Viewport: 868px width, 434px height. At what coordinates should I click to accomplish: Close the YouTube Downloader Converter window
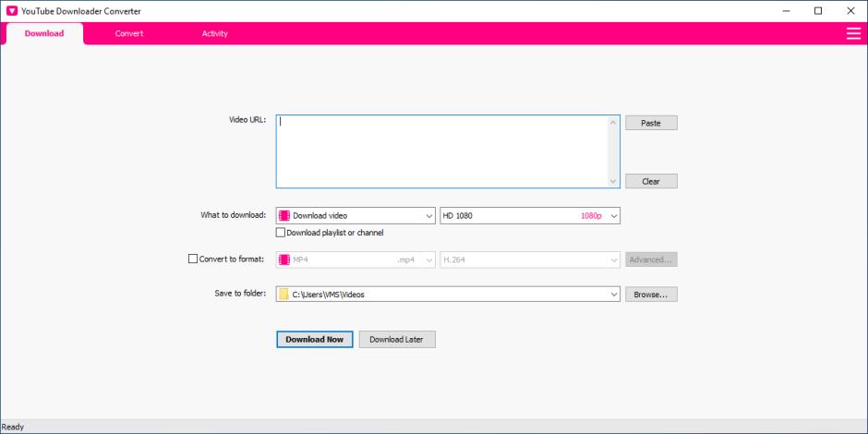pos(850,11)
